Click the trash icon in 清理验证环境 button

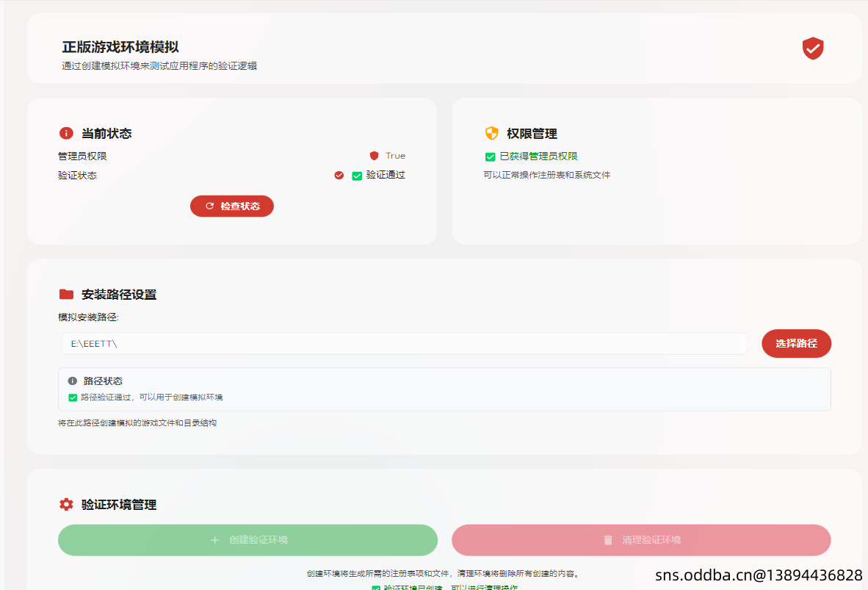click(607, 540)
